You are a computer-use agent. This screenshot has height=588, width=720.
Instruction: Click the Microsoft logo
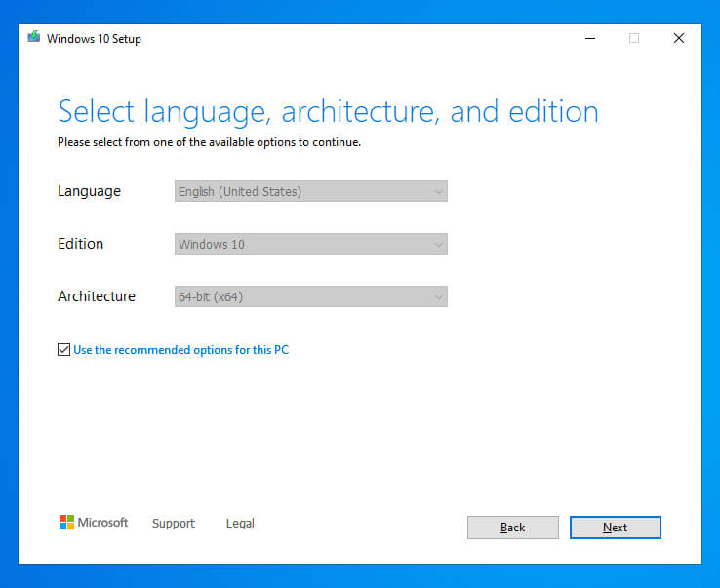tap(94, 523)
